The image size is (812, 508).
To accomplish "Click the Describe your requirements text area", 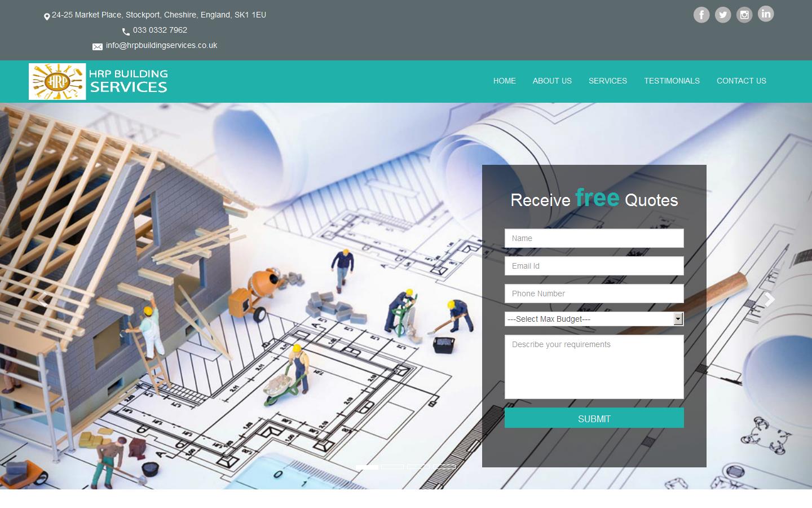I will tap(594, 367).
